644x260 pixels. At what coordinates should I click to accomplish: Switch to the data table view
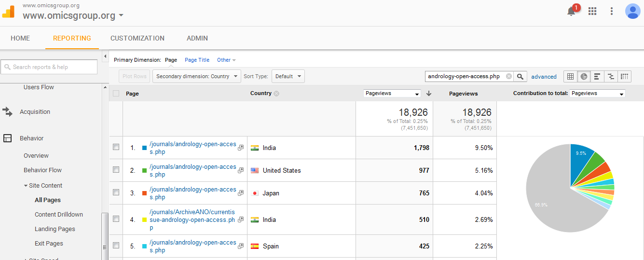tap(571, 76)
